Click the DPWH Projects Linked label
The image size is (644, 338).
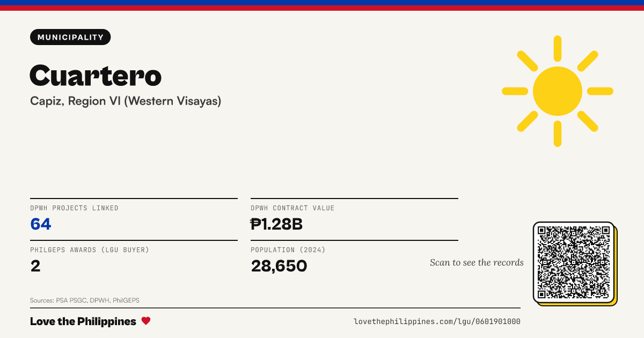[x=74, y=208]
